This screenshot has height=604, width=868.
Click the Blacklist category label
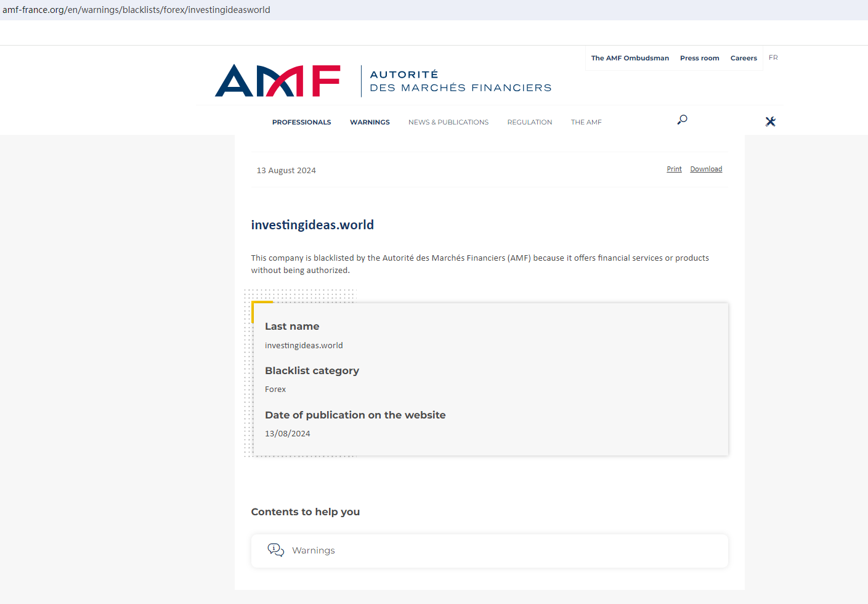coord(312,370)
